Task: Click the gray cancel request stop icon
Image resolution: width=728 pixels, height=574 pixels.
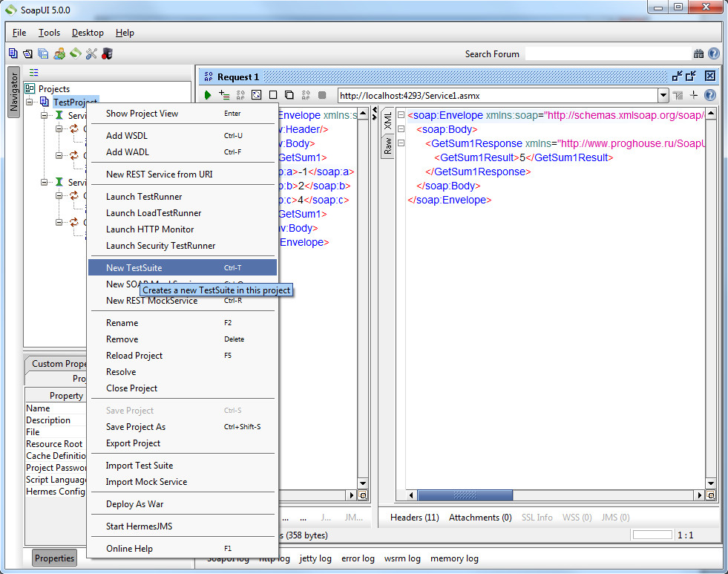Action: (x=322, y=95)
